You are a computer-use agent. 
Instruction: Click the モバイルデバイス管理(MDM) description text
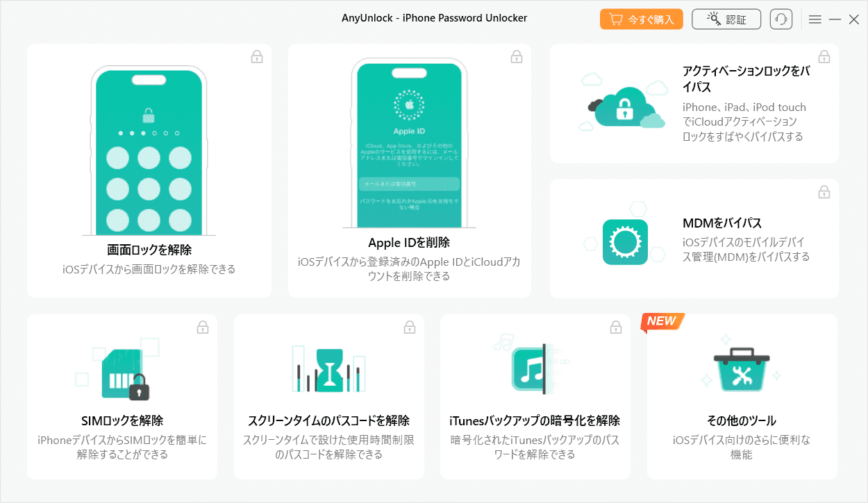746,250
